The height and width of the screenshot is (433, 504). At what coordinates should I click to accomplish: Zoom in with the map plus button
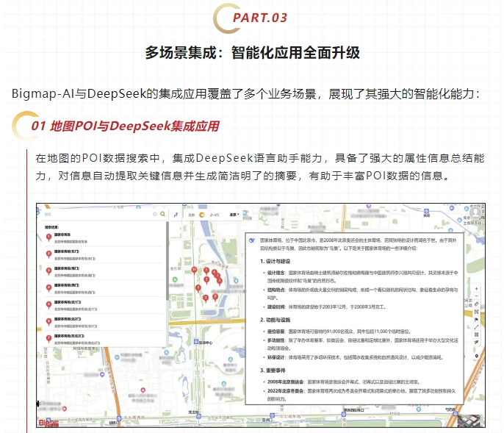tap(476, 289)
